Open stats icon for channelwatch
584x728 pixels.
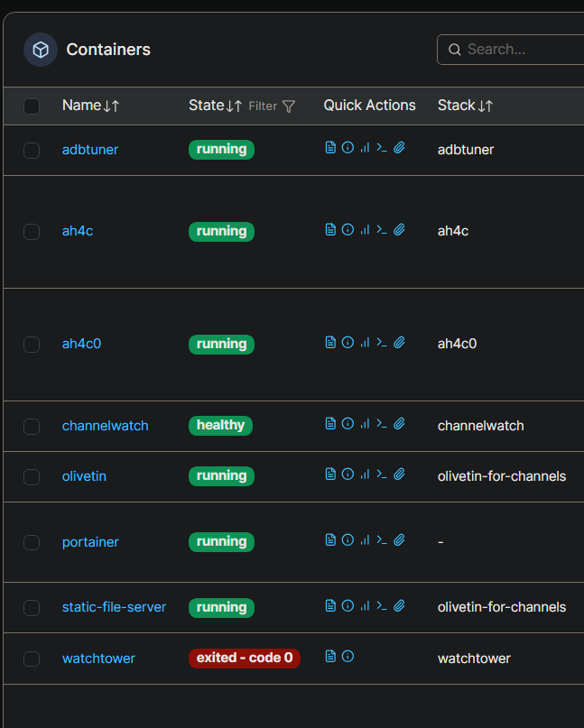(366, 423)
